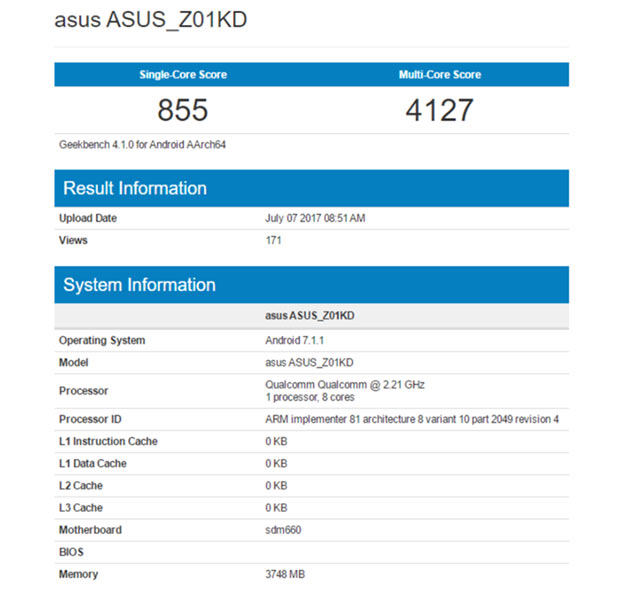This screenshot has width=620, height=597.
Task: Click the Views count 171
Action: coord(273,240)
